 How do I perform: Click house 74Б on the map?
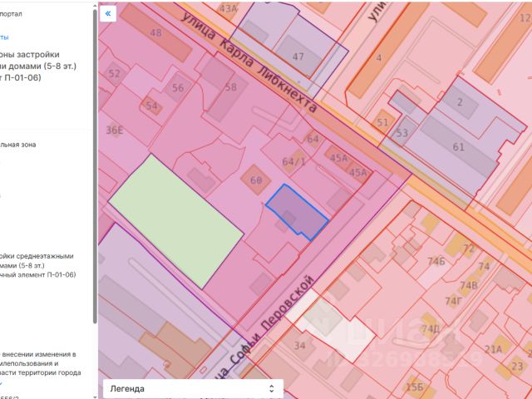[x=436, y=261]
